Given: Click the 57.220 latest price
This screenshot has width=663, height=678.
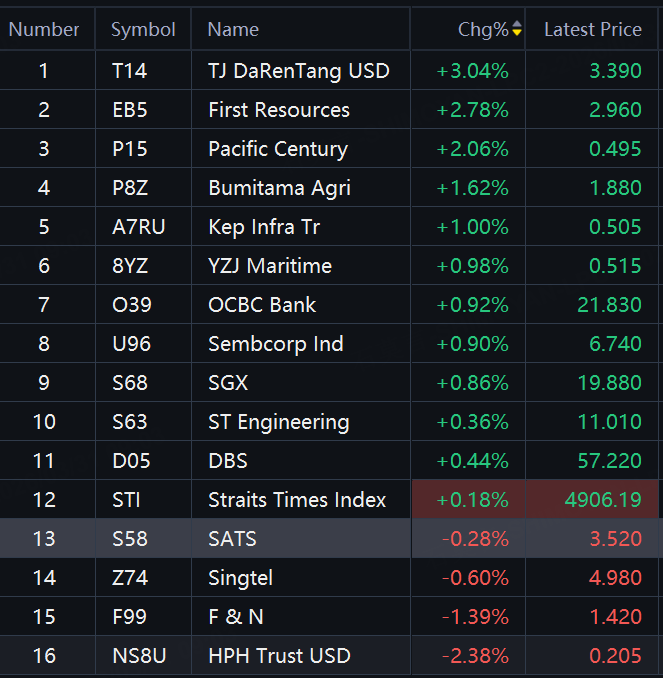Looking at the screenshot, I should click(609, 461).
